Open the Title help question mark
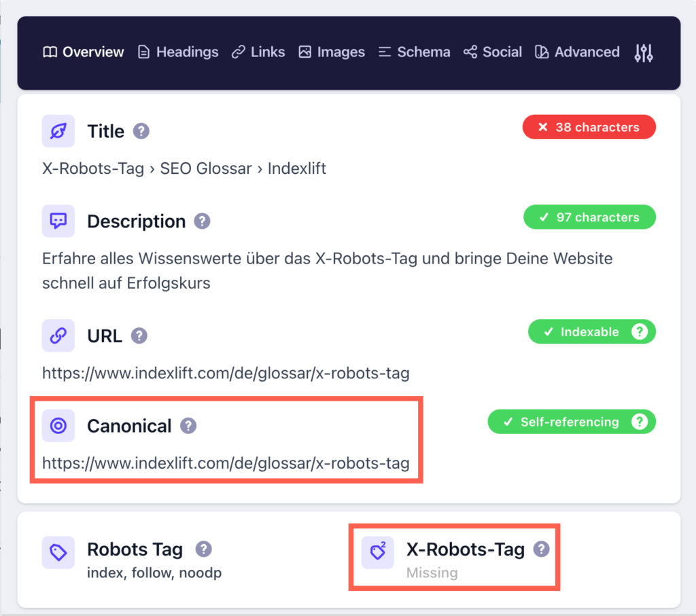Image resolution: width=696 pixels, height=616 pixels. coord(141,132)
